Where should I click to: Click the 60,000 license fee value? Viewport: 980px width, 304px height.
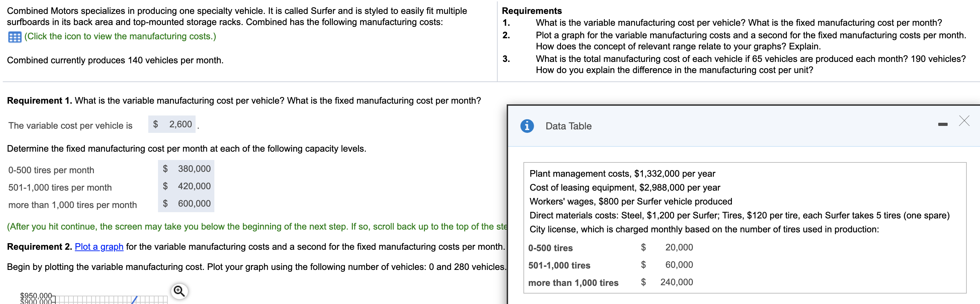679,265
